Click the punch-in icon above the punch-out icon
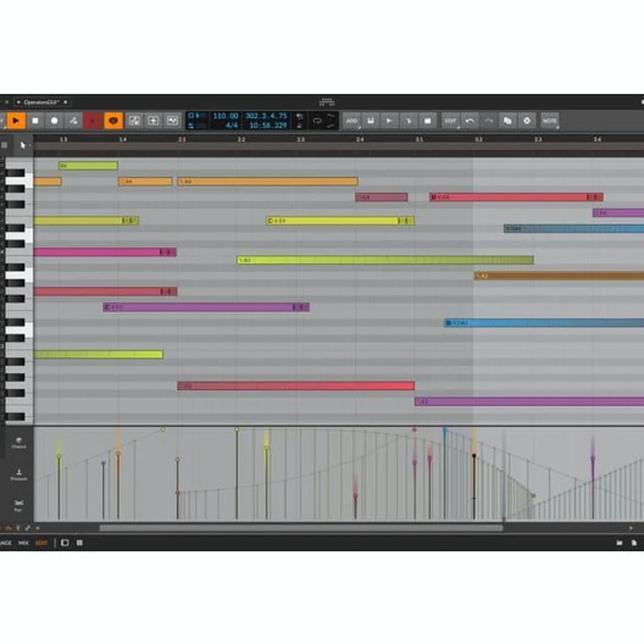Screen dimensions: 644x644 331,116
